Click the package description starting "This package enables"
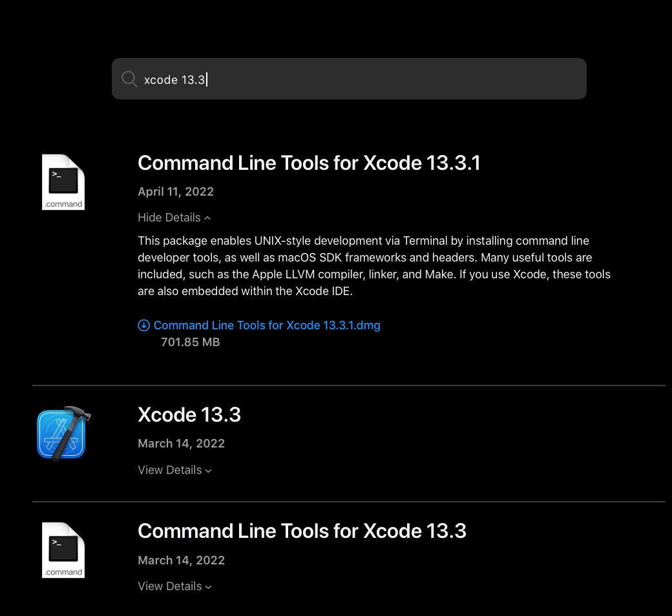Viewport: 672px width, 616px height. (374, 266)
